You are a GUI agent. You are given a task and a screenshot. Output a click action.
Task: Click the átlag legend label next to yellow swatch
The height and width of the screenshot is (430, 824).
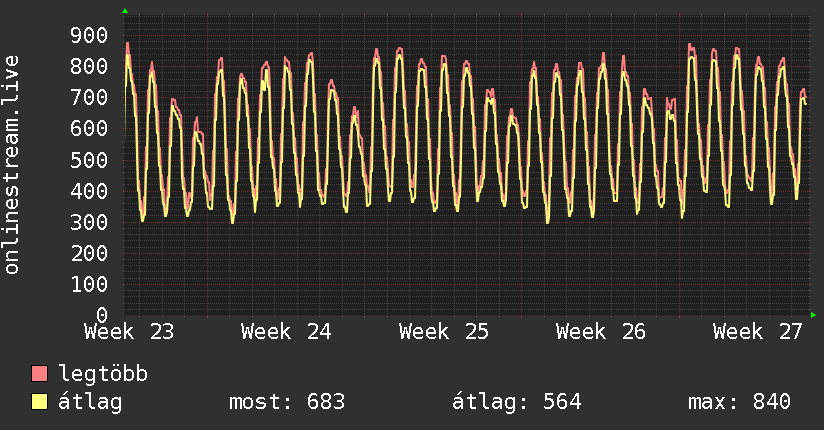coord(90,402)
